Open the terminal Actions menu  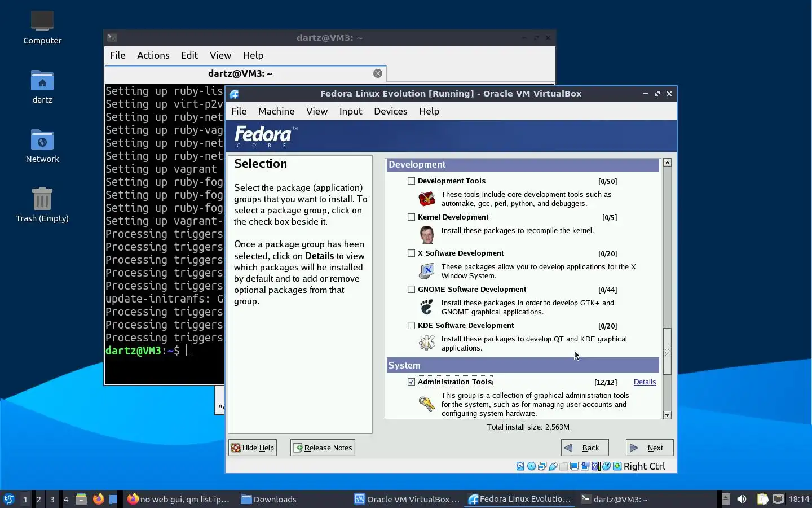tap(153, 55)
